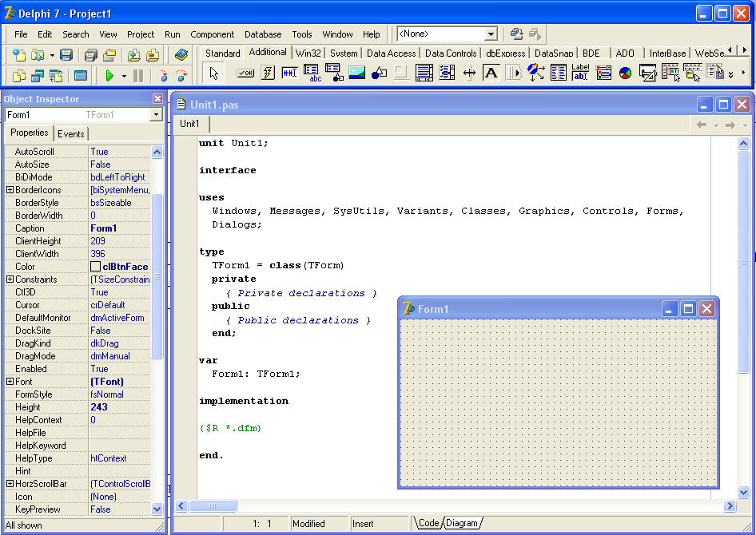
Task: Switch to the Diagram tab
Action: [x=462, y=523]
